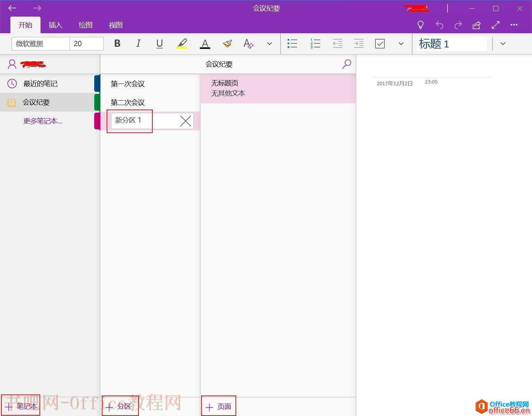The height and width of the screenshot is (416, 532).
Task: Select the 无标题页 page
Action: (278, 88)
